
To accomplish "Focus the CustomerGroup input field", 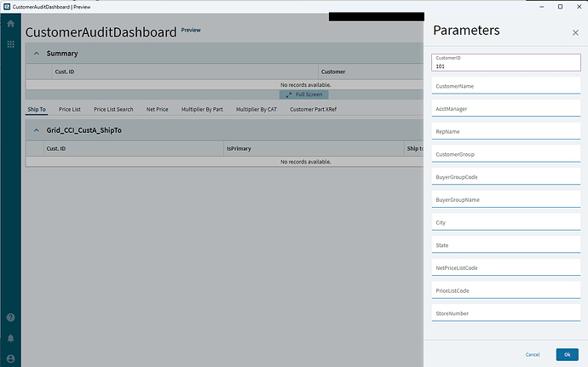I will [x=506, y=154].
